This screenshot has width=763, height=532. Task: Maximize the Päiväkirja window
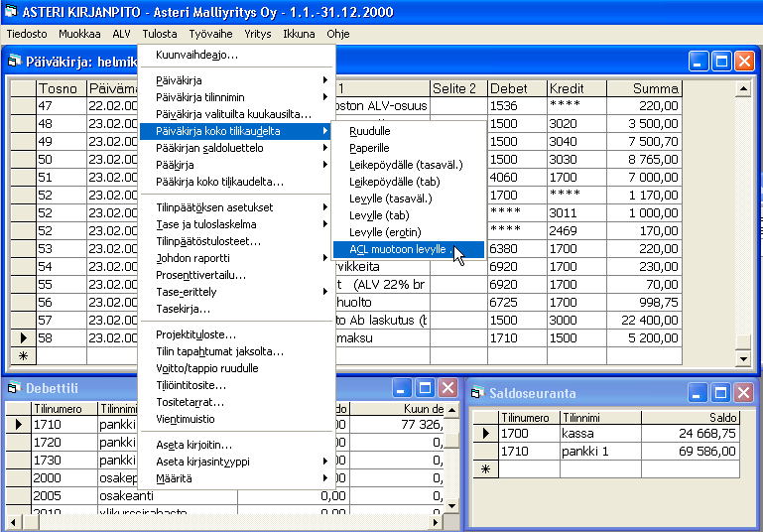click(721, 62)
